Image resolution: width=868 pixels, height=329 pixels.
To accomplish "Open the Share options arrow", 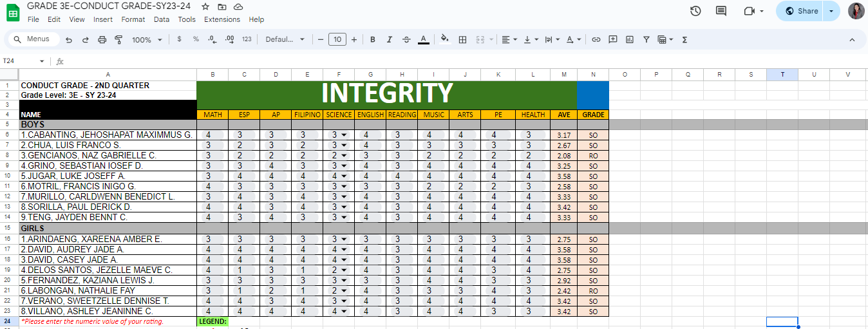I will pos(832,11).
